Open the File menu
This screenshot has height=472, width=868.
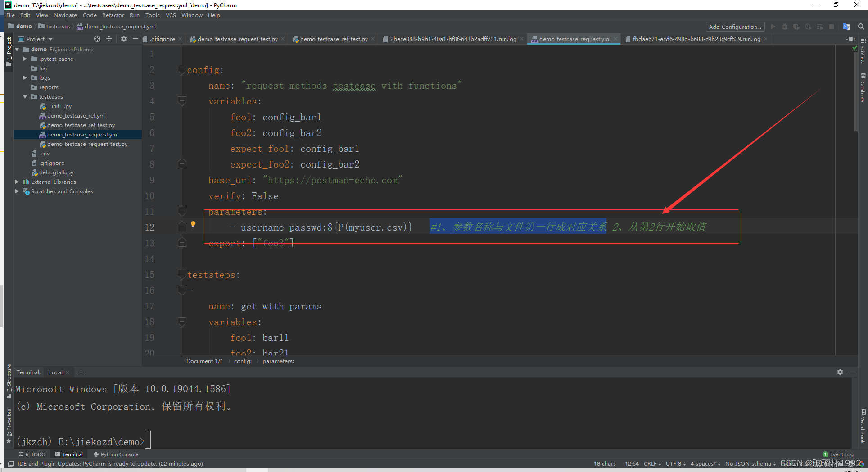coord(11,15)
